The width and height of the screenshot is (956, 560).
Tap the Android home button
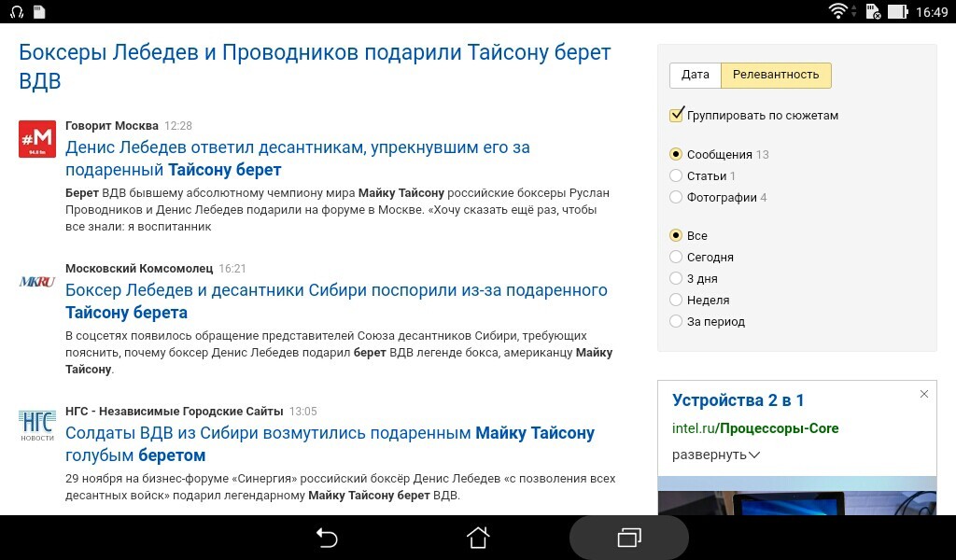pyautogui.click(x=478, y=538)
